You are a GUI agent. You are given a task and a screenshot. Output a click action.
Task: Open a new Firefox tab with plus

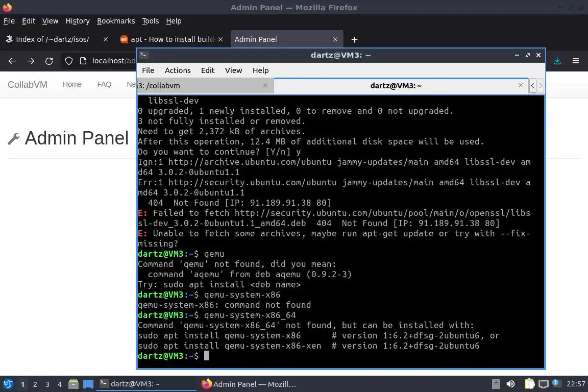click(x=354, y=39)
